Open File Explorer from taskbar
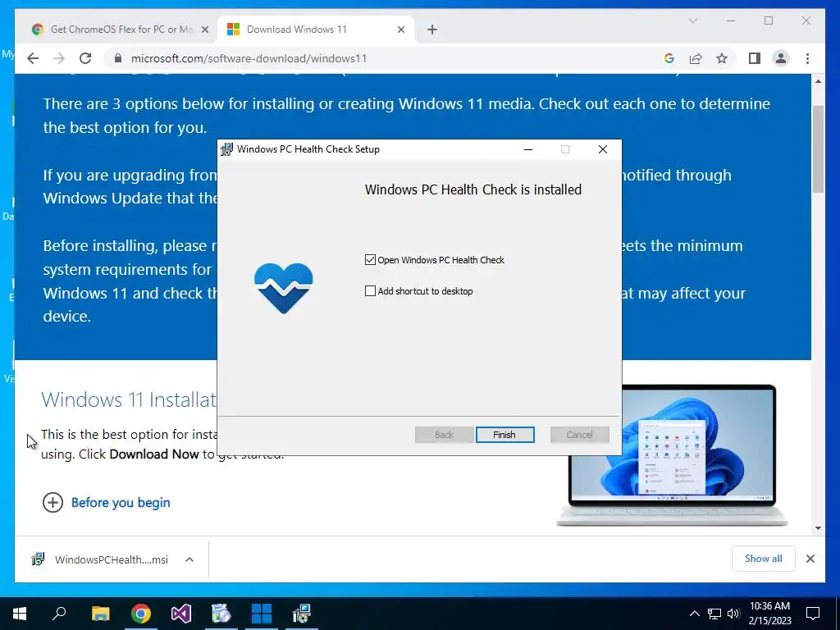The width and height of the screenshot is (840, 630). pos(100,614)
